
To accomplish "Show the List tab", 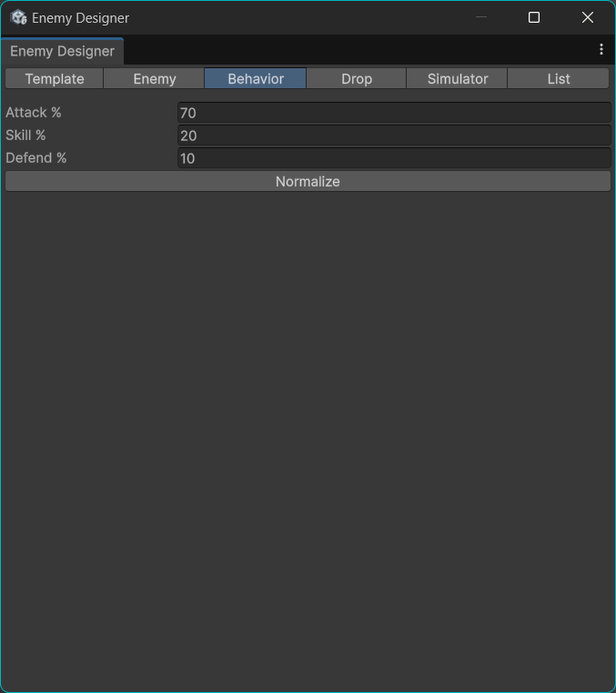I will (559, 79).
